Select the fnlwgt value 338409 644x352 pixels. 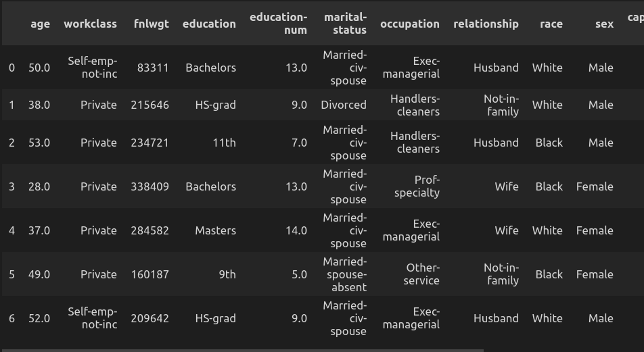[x=150, y=186]
